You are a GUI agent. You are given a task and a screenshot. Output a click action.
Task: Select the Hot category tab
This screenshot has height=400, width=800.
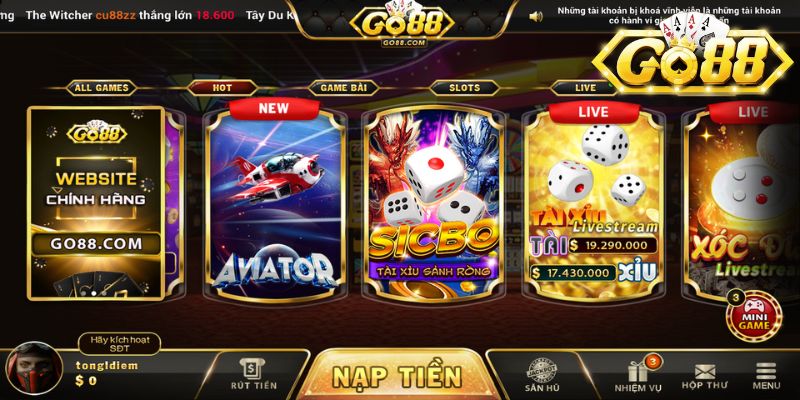(x=222, y=88)
